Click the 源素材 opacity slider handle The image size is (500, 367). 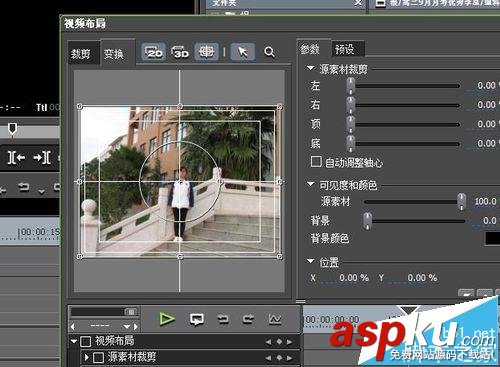pyautogui.click(x=461, y=201)
